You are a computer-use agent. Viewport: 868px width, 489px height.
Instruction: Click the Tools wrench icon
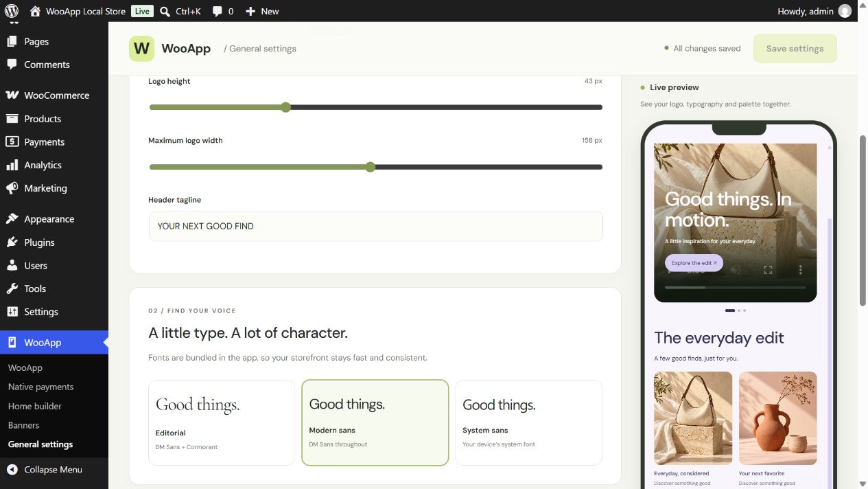12,289
